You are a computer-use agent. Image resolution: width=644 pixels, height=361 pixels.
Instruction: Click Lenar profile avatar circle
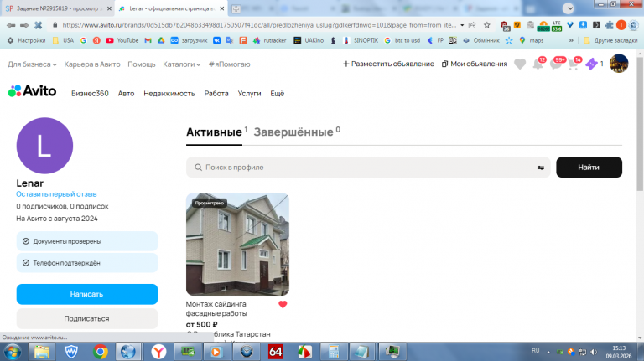44,146
